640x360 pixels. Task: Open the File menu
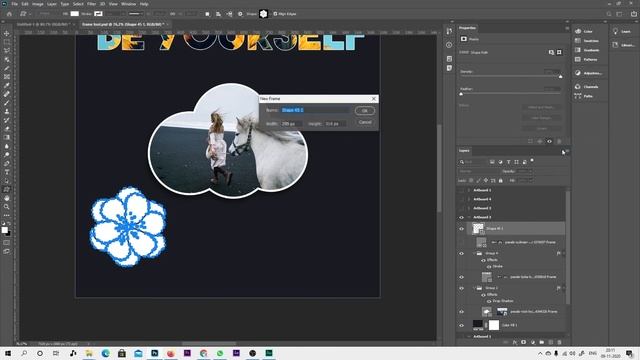14,4
